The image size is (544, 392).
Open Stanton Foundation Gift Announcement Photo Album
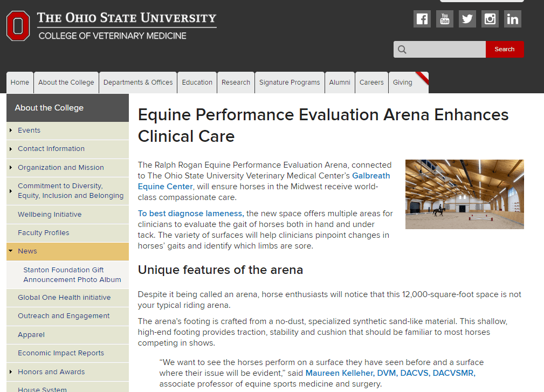(72, 274)
